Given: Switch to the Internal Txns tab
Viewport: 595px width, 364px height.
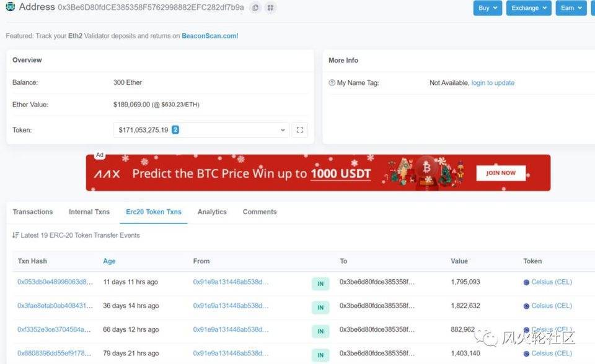Looking at the screenshot, I should pyautogui.click(x=89, y=212).
